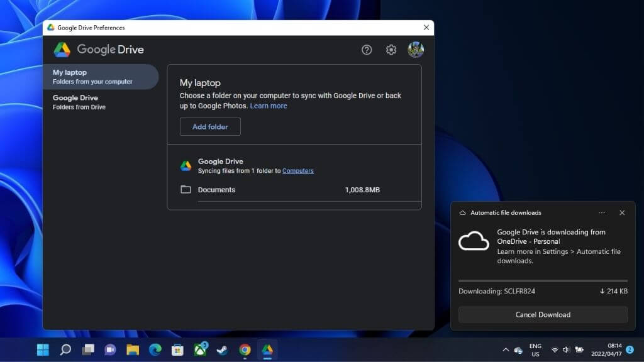Open Microsoft Edge from the taskbar

coord(155,349)
